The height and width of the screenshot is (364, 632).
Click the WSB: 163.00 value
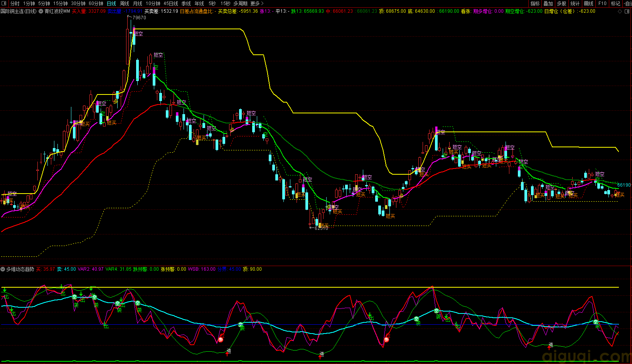[x=202, y=269]
